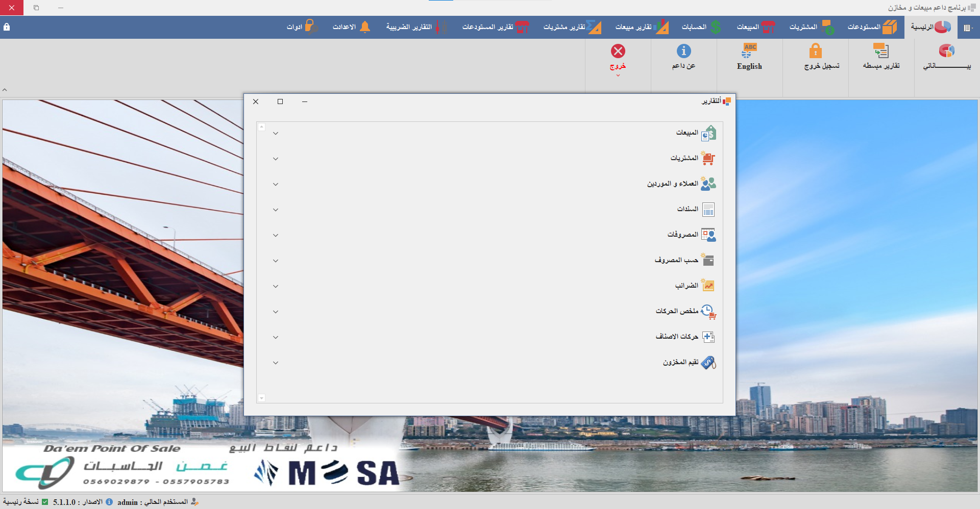The image size is (980, 509).
Task: Click the Inventory Value (قيم المخزون) tag icon
Action: tap(708, 363)
